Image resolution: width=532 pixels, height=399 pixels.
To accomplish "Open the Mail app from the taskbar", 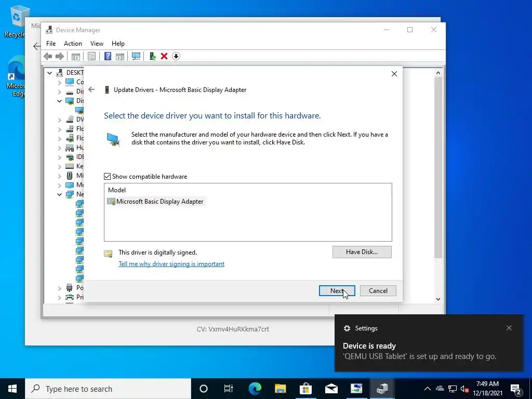I will pos(331,389).
